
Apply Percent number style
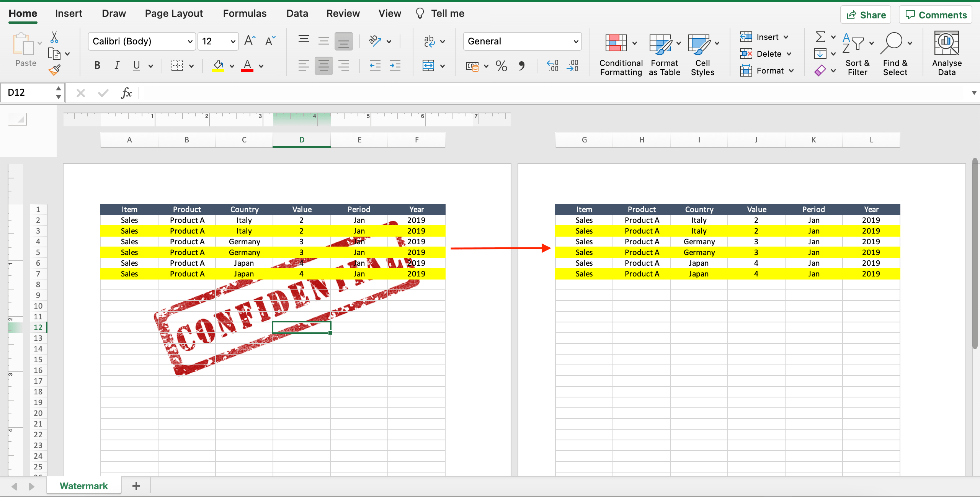501,66
